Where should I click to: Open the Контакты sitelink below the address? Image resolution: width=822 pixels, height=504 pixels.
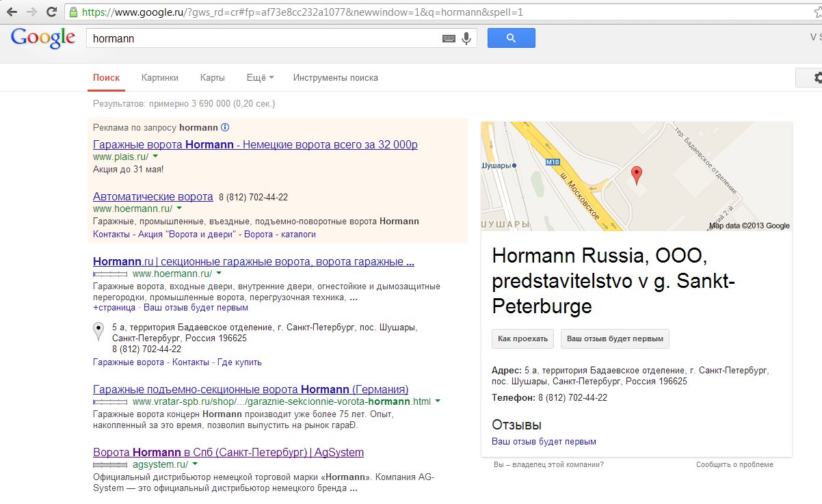[x=191, y=362]
